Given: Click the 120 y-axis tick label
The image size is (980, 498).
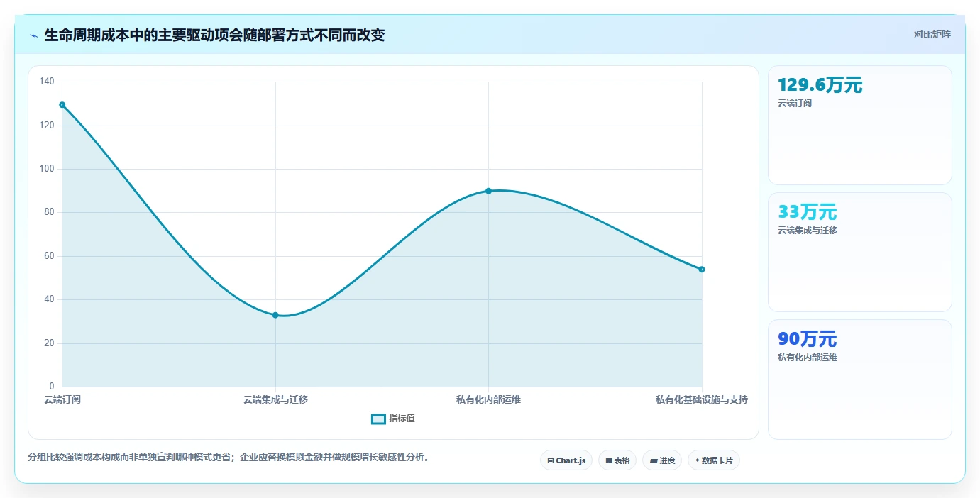Looking at the screenshot, I should 47,126.
